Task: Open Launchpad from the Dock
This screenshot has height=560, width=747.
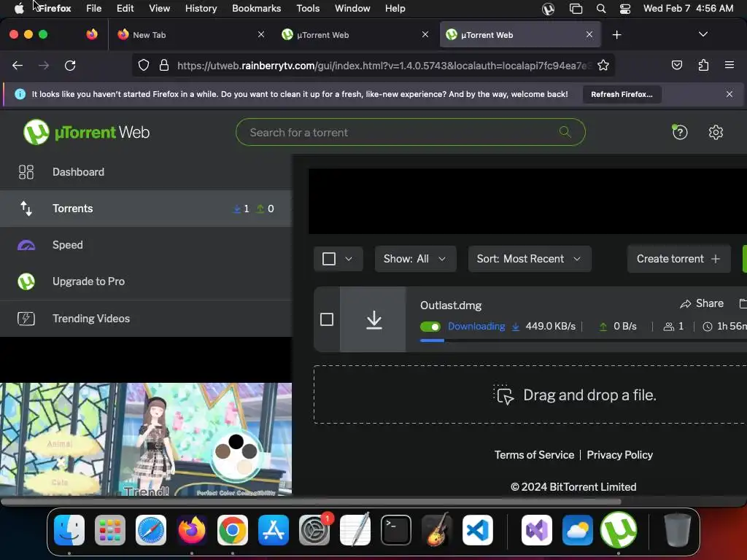Action: click(110, 529)
